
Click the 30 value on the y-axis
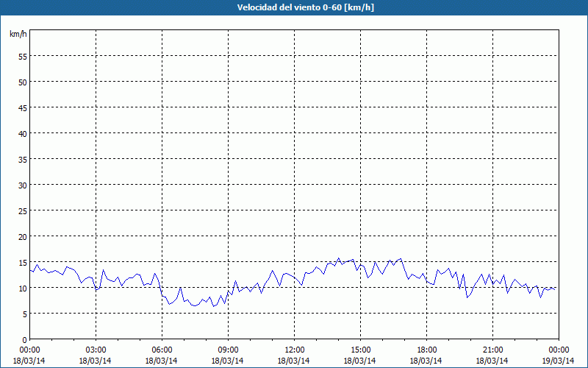click(23, 185)
